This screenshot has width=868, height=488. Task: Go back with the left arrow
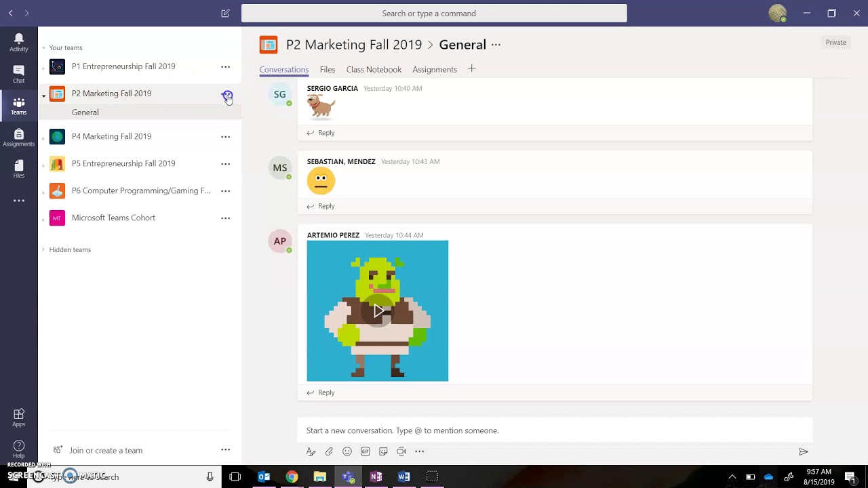(x=11, y=13)
